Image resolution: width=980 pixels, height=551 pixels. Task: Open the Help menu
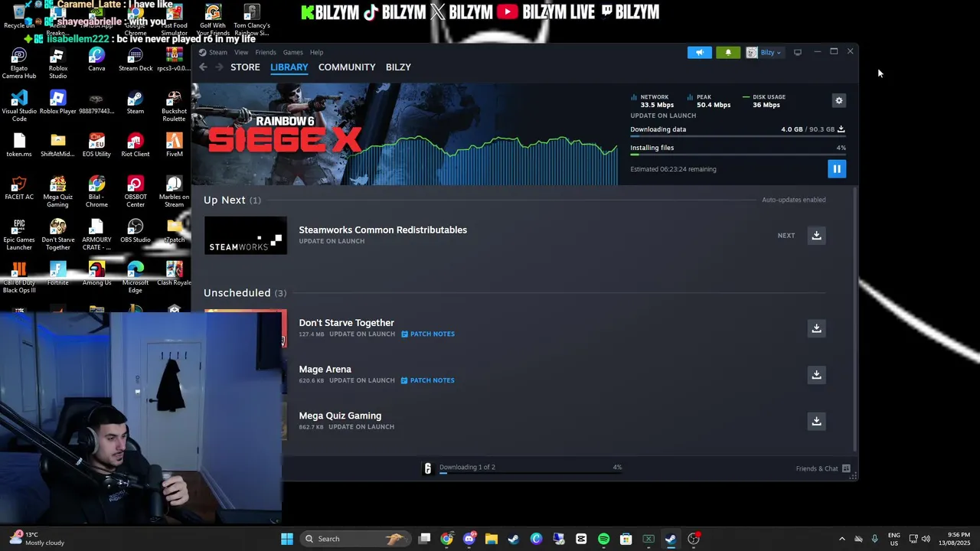[x=316, y=53]
